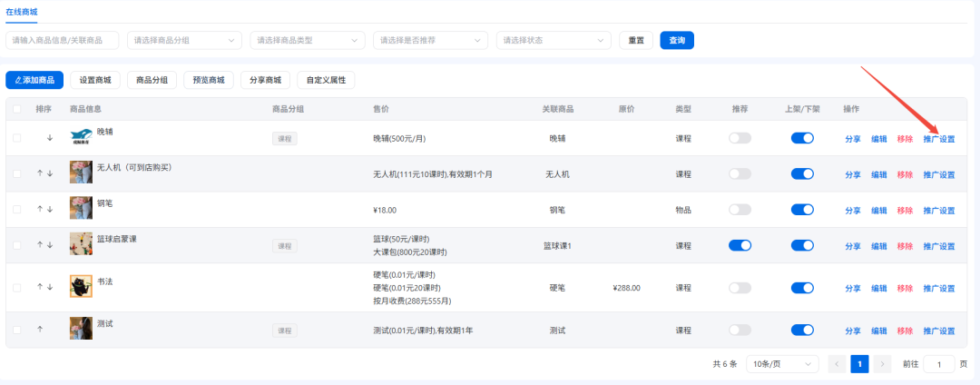Check the select-all checkbox in table header
980x385 pixels.
tap(17, 109)
